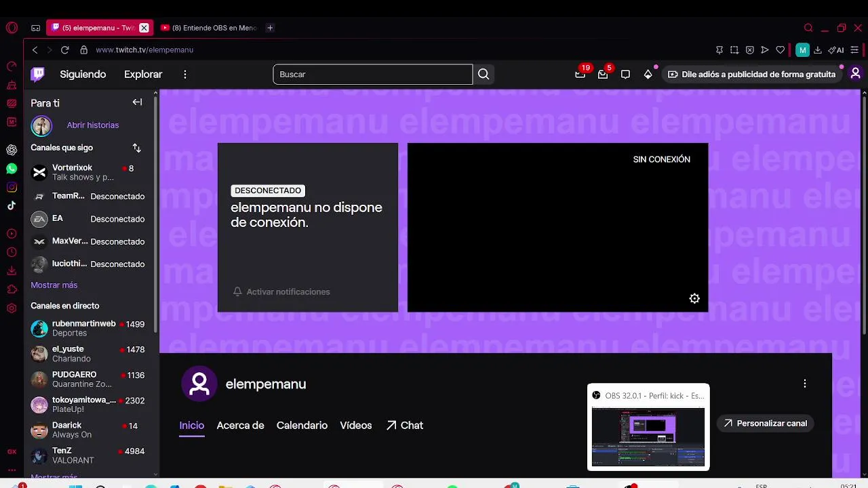This screenshot has width=868, height=488.
Task: Open the M profile badge in toolbar
Action: point(802,49)
